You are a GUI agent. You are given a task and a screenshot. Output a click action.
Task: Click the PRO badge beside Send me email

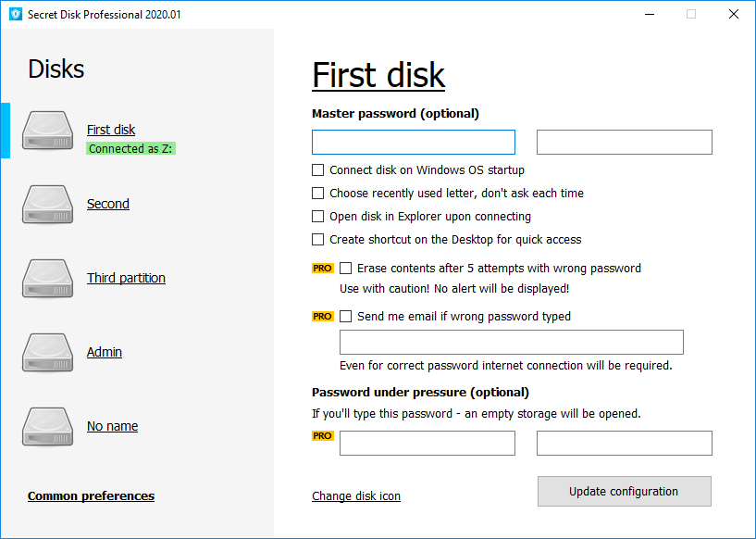coord(322,317)
